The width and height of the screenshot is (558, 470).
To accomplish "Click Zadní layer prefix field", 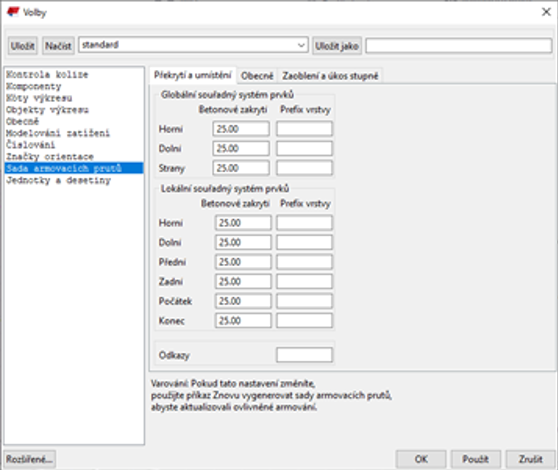I will (304, 281).
